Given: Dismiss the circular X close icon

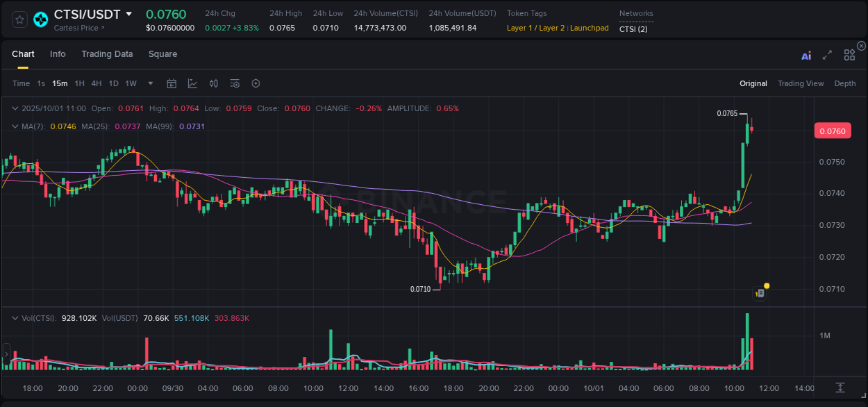Looking at the screenshot, I should (x=860, y=45).
